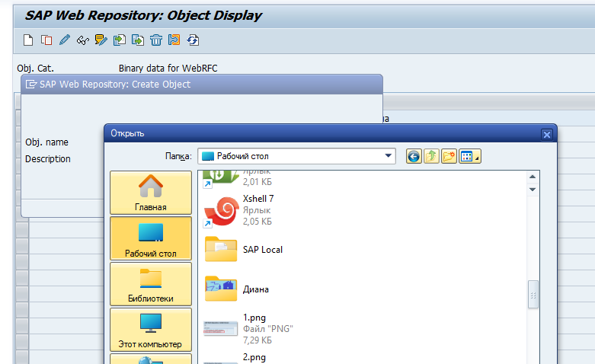Click the Binary data for WebRFC text
Image resolution: width=595 pixels, height=364 pixels.
click(x=168, y=69)
